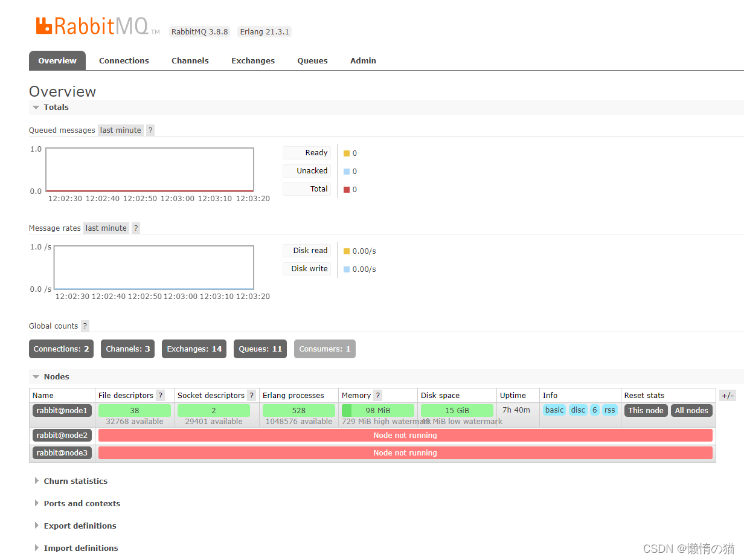
Task: Click the 'Ready' legend label
Action: coord(307,153)
